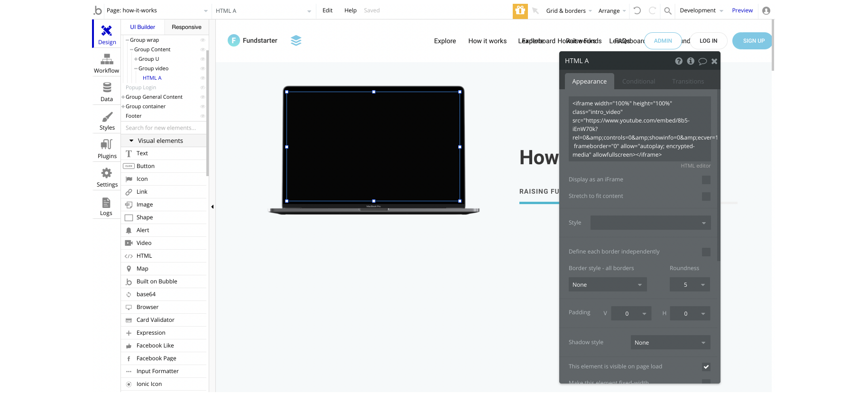Select the Video visual element
This screenshot has width=868, height=394.
pyautogui.click(x=164, y=243)
